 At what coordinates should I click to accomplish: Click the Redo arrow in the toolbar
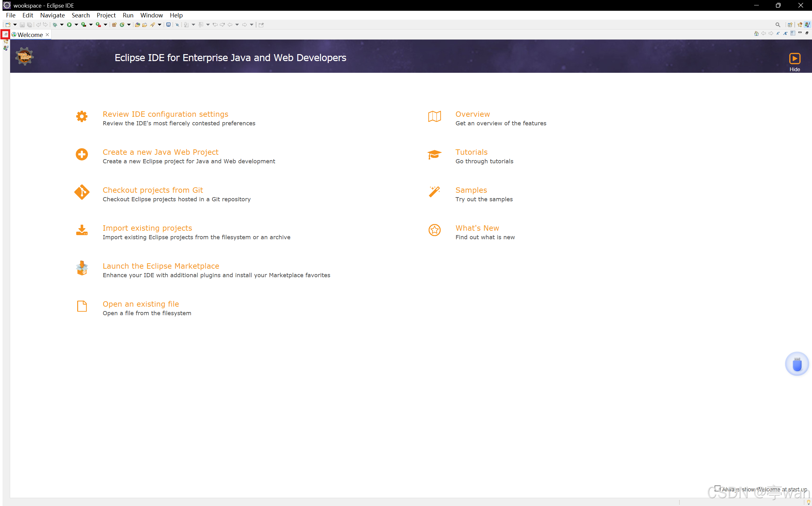(45, 25)
